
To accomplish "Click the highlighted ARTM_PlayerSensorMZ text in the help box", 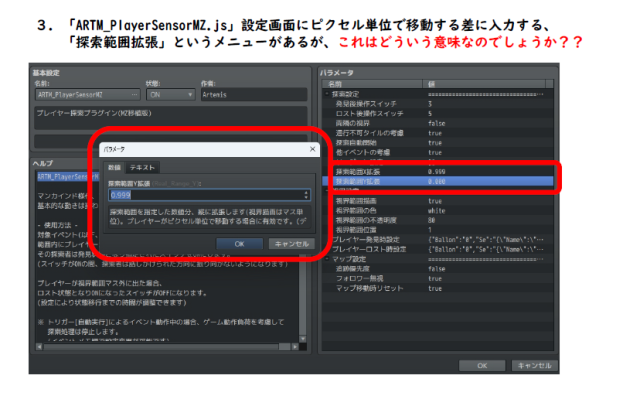I will (68, 177).
